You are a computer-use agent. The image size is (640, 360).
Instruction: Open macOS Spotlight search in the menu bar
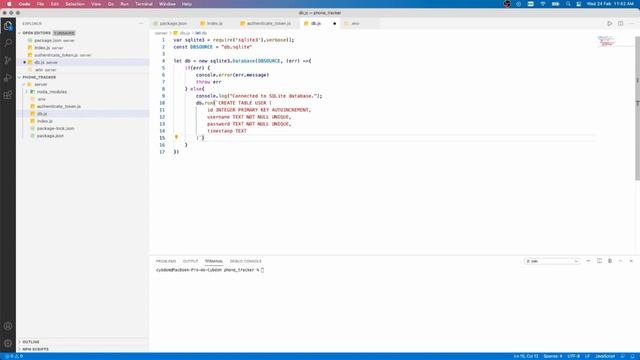[x=568, y=4]
